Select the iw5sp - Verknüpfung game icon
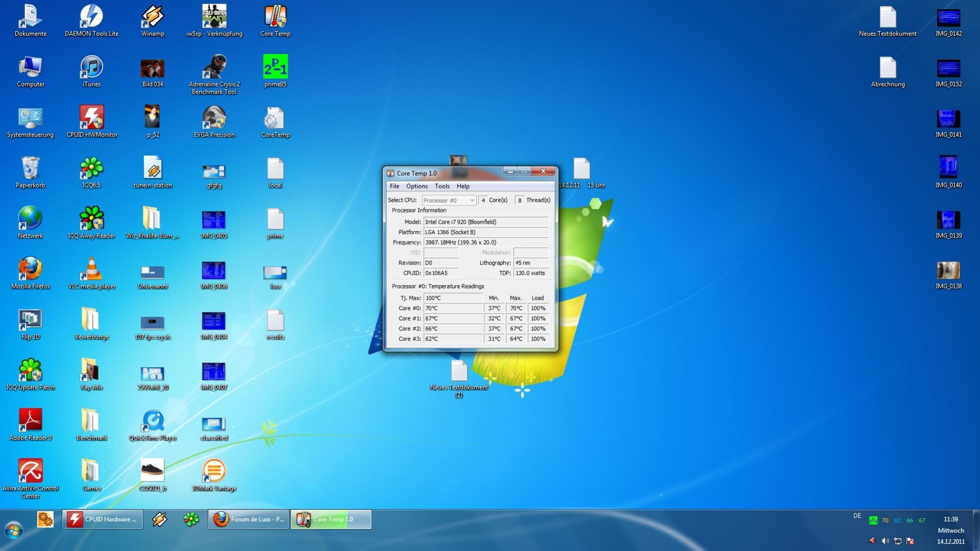980x551 pixels. (214, 21)
